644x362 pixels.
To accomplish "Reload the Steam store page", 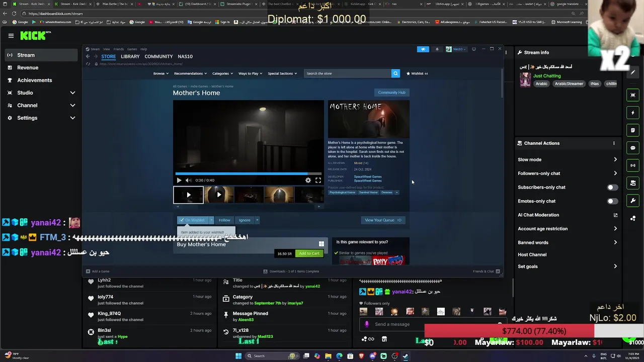I will [88, 64].
